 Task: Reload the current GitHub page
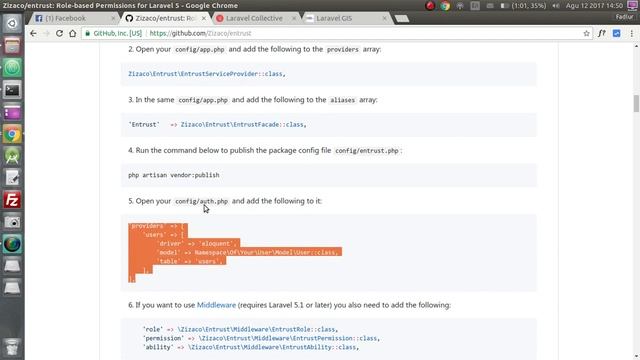pyautogui.click(x=59, y=33)
